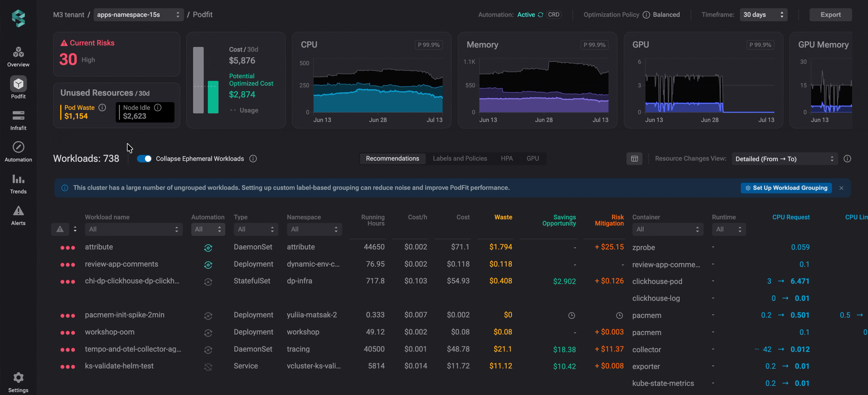The image size is (868, 395).
Task: Click the Memory chart P 99.9% badge
Action: tap(594, 45)
